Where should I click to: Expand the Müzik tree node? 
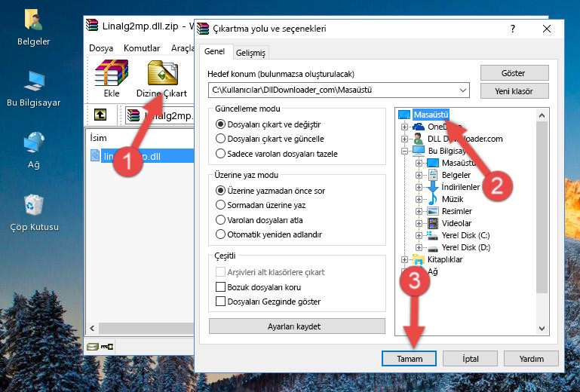pyautogui.click(x=419, y=199)
